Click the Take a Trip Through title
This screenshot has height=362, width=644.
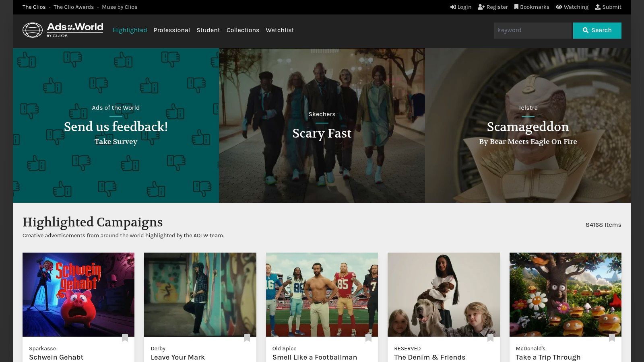click(x=548, y=357)
